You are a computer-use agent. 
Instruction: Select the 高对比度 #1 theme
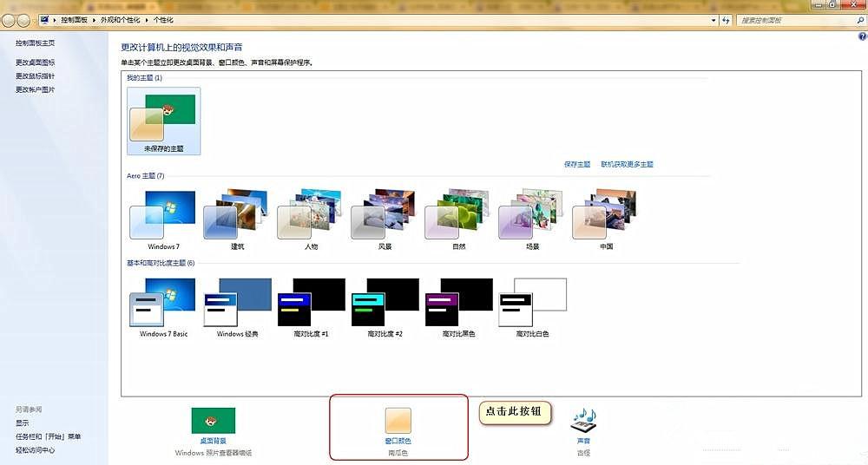311,307
